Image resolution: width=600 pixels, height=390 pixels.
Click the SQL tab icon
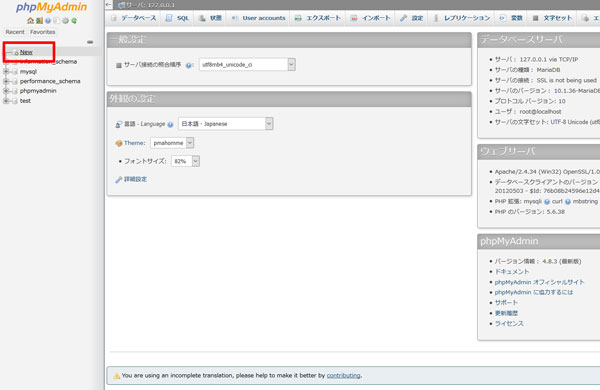tap(169, 18)
